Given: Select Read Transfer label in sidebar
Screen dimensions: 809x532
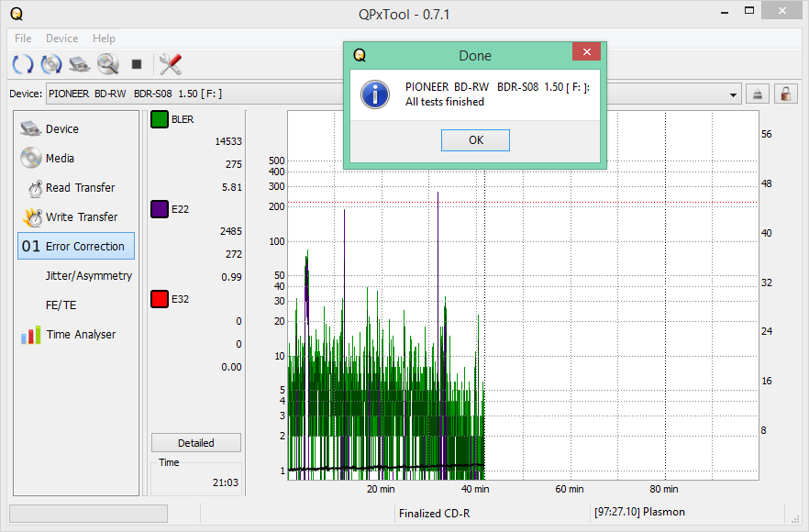Looking at the screenshot, I should point(80,187).
